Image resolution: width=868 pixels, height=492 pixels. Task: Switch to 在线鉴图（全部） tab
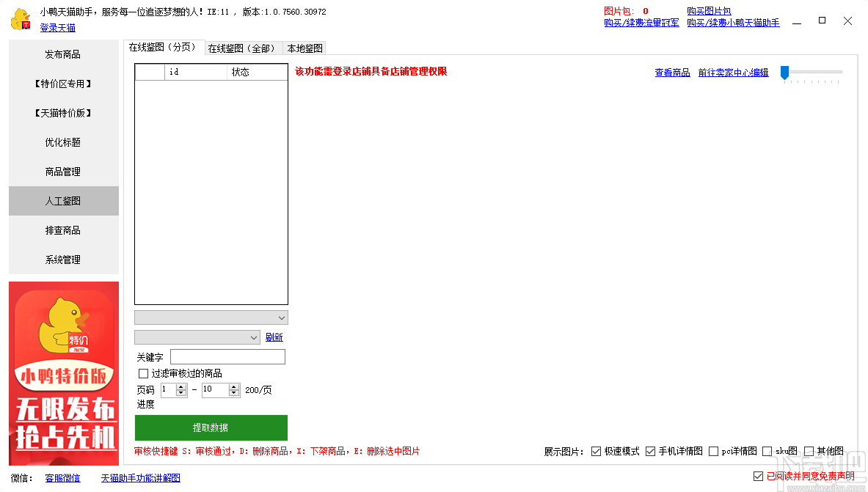click(243, 48)
